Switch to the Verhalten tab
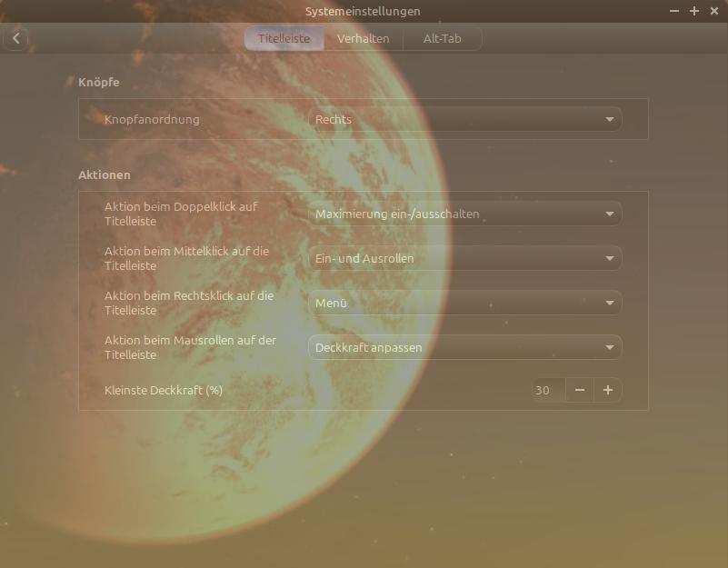Screen dimensions: 728x568 point(364,38)
